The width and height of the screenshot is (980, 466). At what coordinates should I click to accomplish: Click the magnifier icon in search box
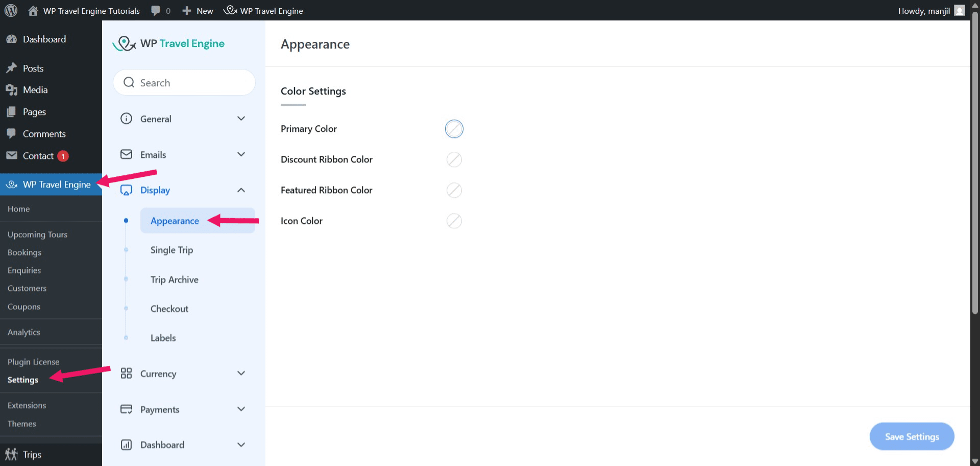pos(129,82)
